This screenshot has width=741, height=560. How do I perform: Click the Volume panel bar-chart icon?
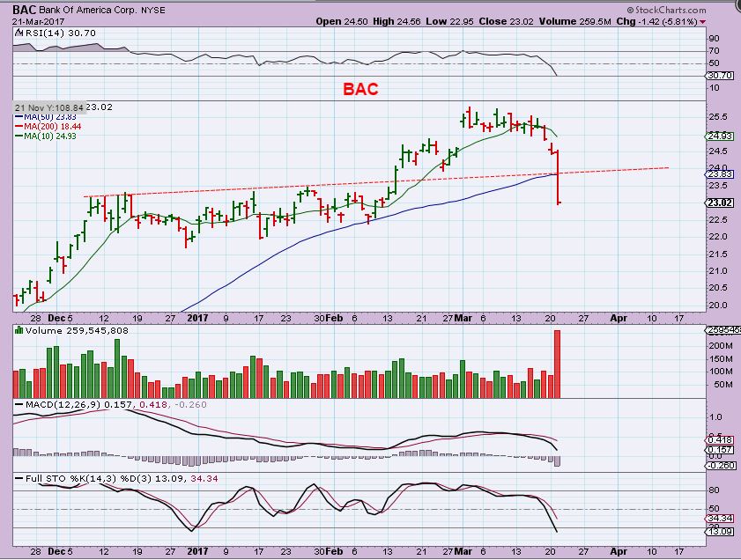pos(19,330)
